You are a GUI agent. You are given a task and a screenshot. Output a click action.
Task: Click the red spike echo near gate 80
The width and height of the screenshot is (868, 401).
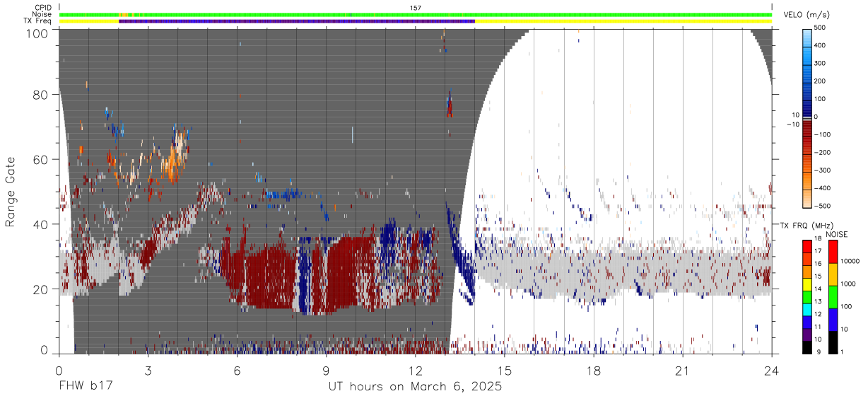449,105
